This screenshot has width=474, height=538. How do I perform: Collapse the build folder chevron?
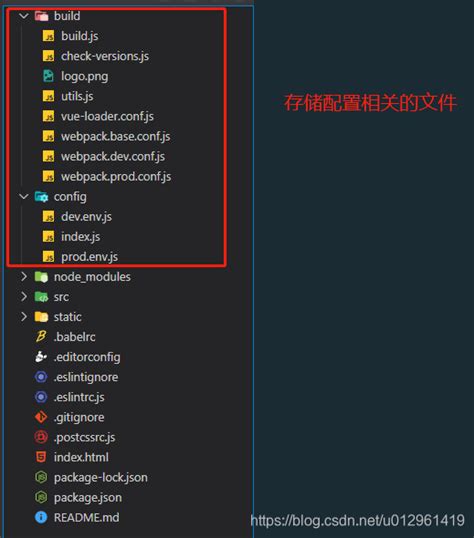click(x=24, y=16)
